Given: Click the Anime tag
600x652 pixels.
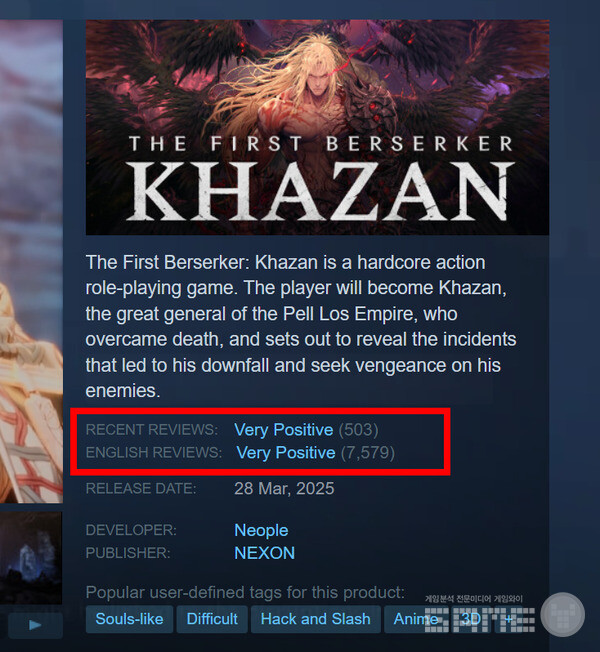Looking at the screenshot, I should 416,619.
